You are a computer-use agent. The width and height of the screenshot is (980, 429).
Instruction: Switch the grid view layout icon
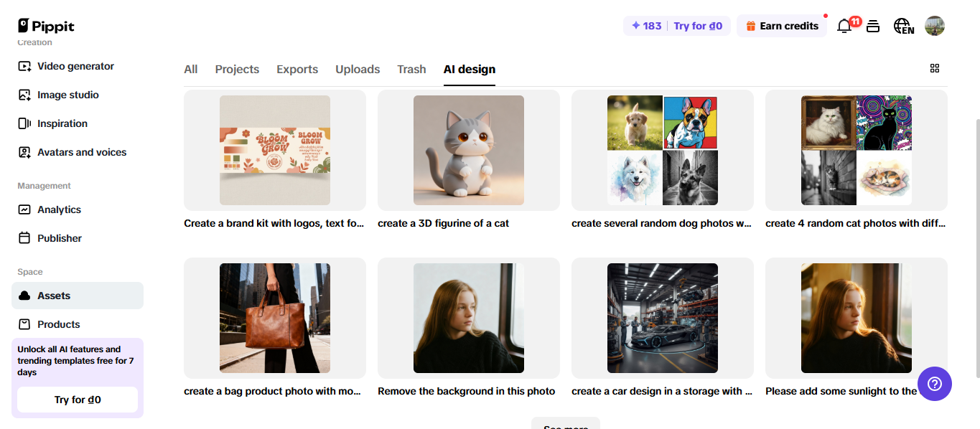click(935, 68)
